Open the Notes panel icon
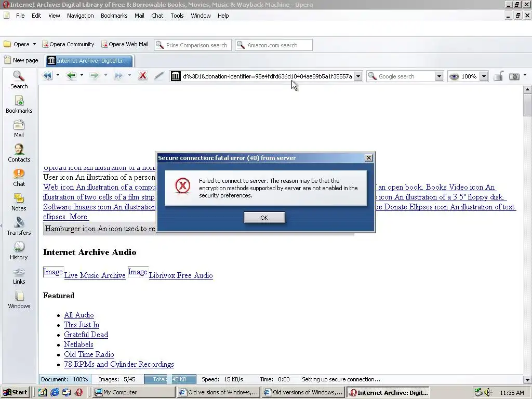The height and width of the screenshot is (399, 532). click(x=19, y=202)
